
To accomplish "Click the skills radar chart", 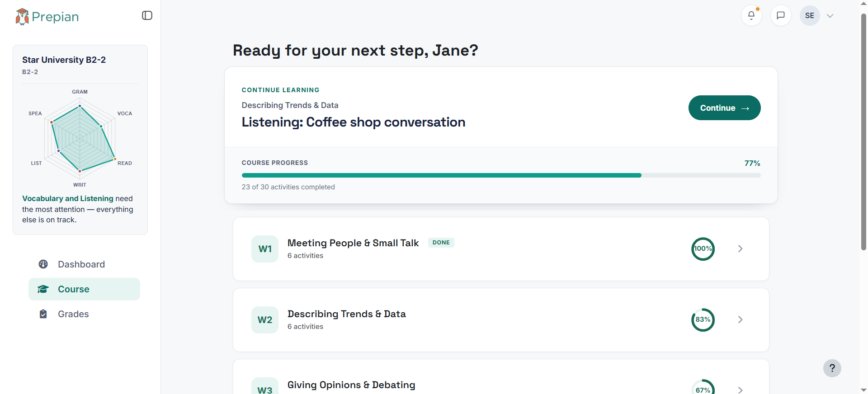I will click(80, 138).
